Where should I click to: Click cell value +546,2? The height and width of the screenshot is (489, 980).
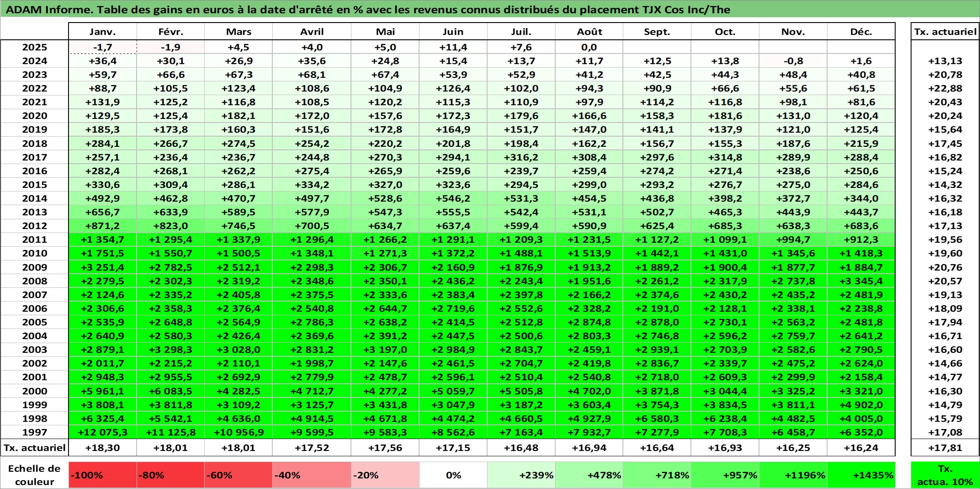click(x=453, y=199)
